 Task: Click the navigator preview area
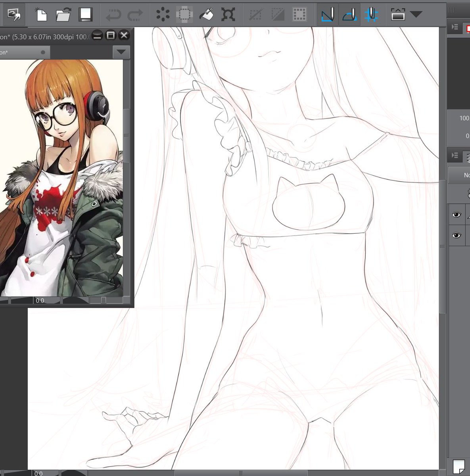[x=458, y=73]
